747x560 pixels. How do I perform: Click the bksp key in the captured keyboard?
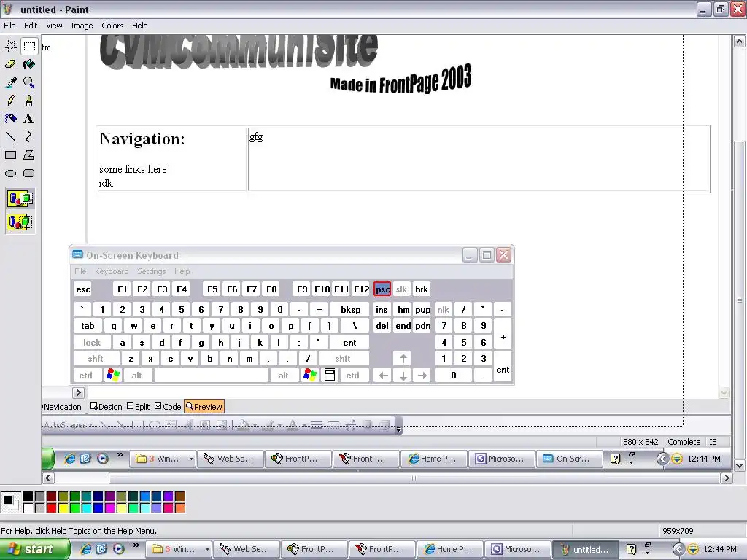coord(350,309)
